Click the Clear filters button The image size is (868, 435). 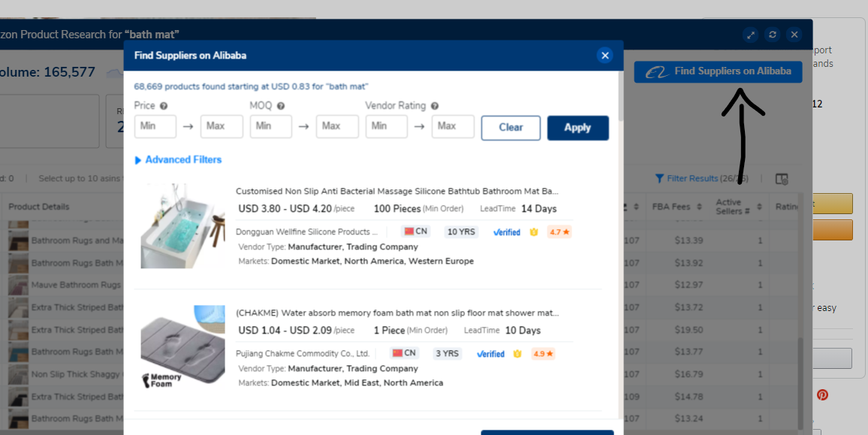point(511,128)
